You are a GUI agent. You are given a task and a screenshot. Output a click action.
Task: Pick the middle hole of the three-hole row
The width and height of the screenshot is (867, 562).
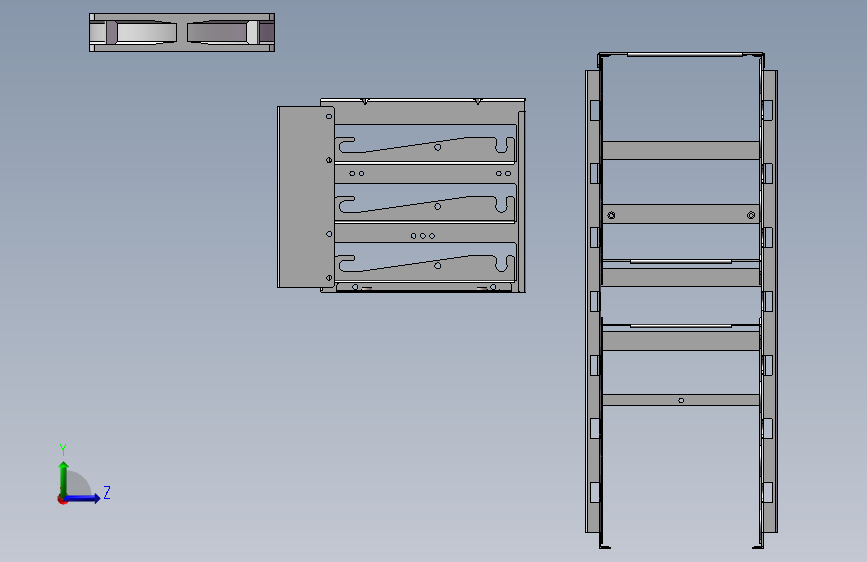422,236
